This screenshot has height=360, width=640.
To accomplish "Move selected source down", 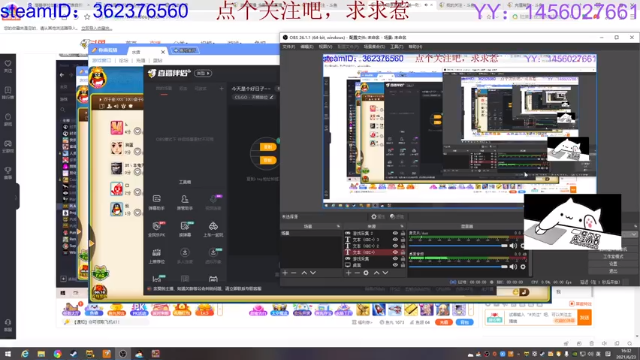I will (x=385, y=273).
